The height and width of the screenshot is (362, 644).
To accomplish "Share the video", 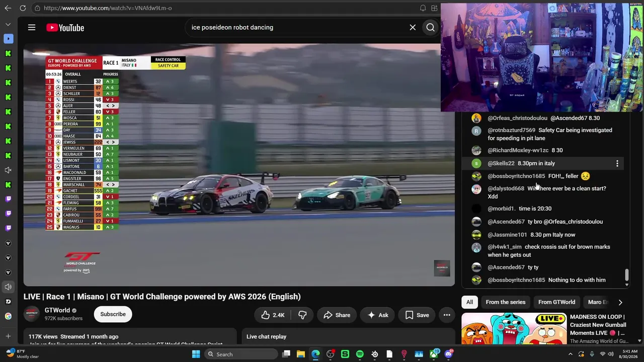I will click(x=337, y=315).
